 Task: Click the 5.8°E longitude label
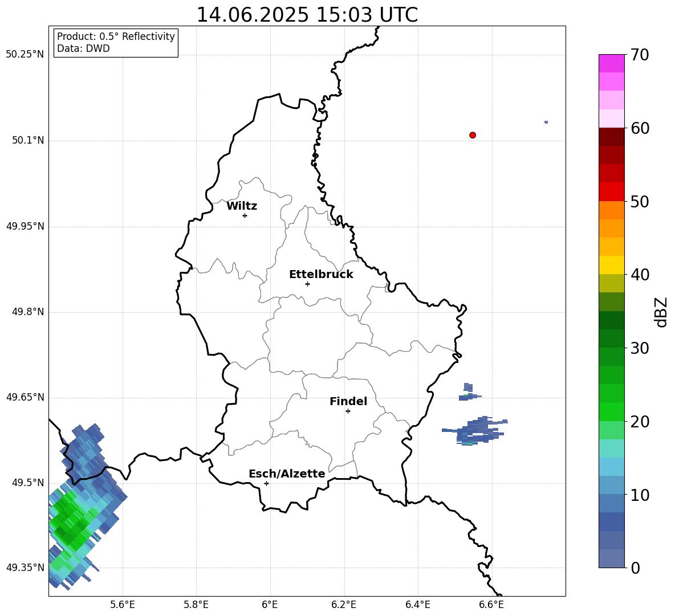point(196,605)
